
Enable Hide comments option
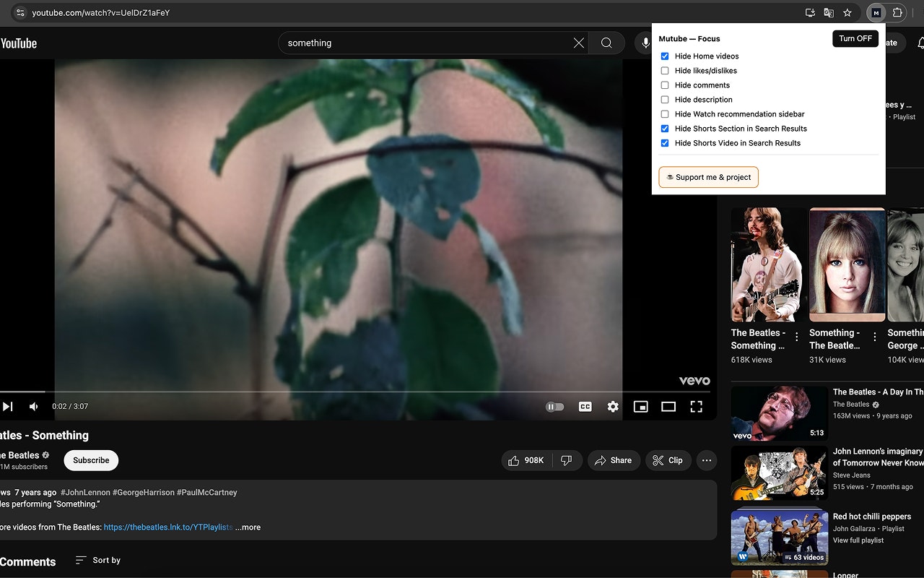664,85
